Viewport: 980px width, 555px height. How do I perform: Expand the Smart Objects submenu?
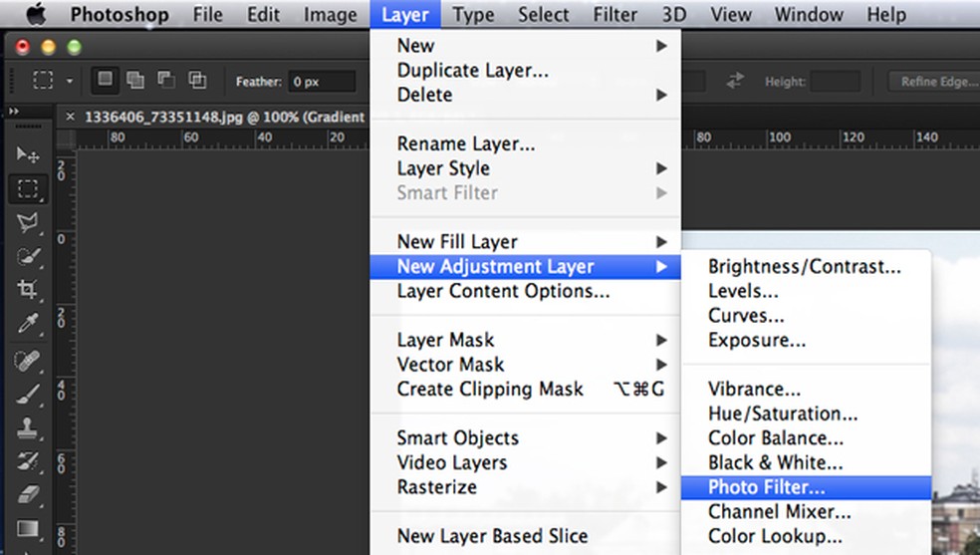(525, 437)
